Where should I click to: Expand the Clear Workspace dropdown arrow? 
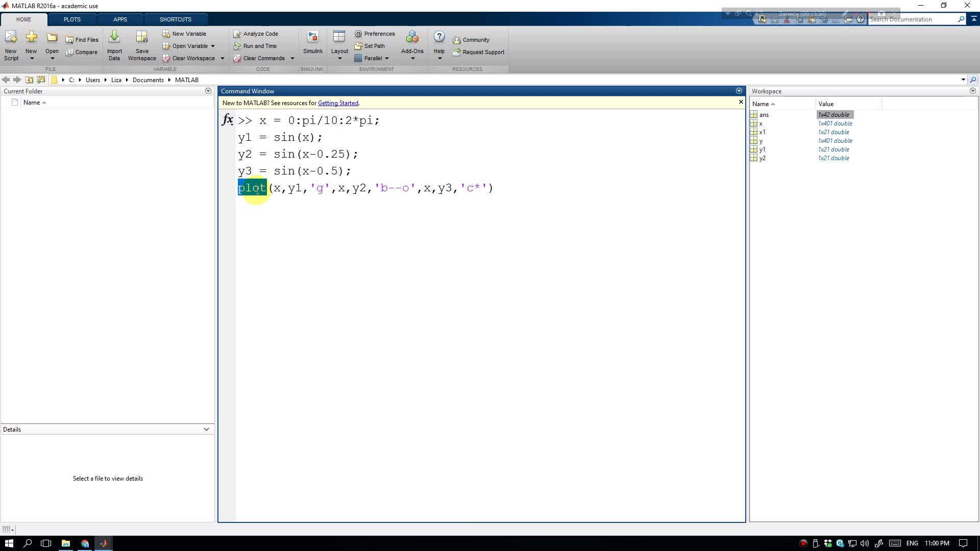click(x=223, y=58)
